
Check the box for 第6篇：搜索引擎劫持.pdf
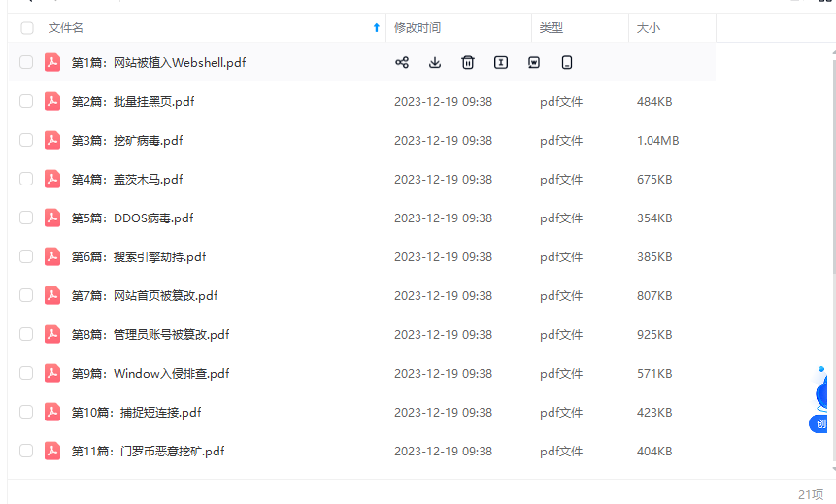(x=26, y=256)
